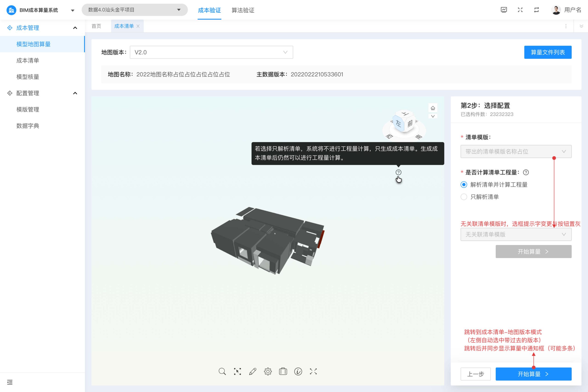The width and height of the screenshot is (588, 392).
Task: Click the 上一步 button
Action: tap(475, 374)
